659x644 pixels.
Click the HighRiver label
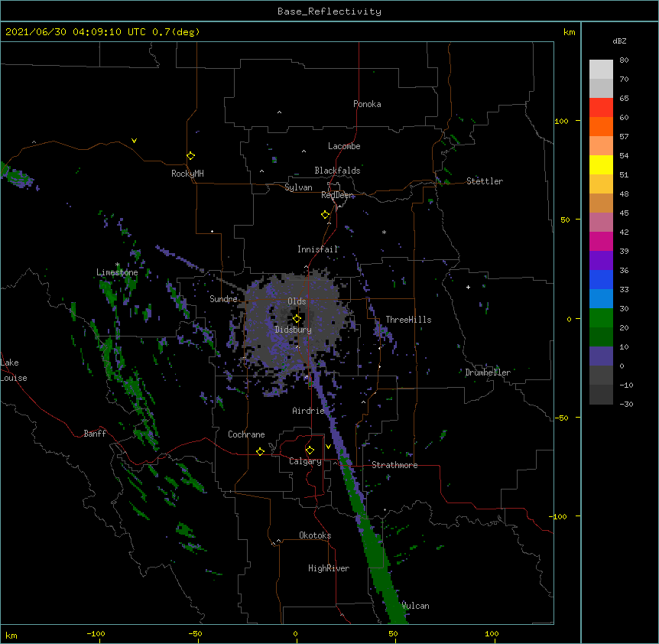tap(329, 568)
